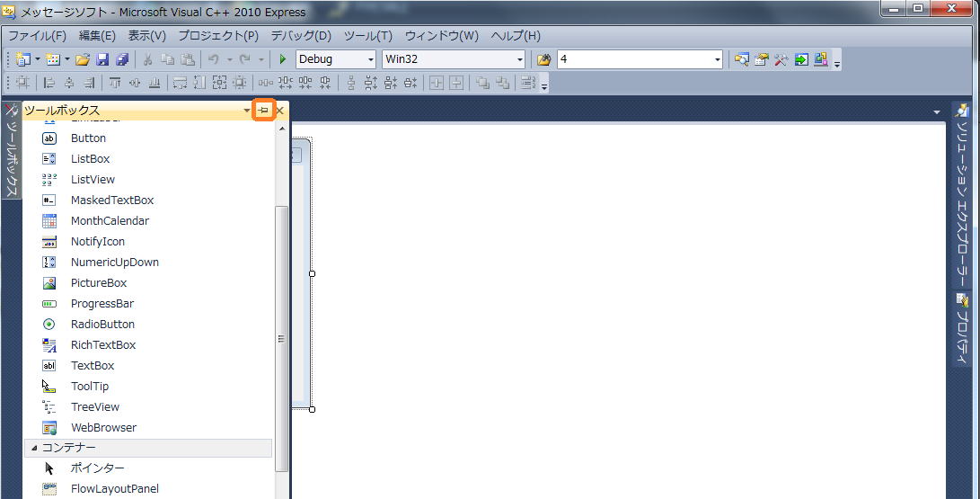Toggle the Toolbox auto-hide pin
Image resolution: width=980 pixels, height=499 pixels.
point(264,111)
